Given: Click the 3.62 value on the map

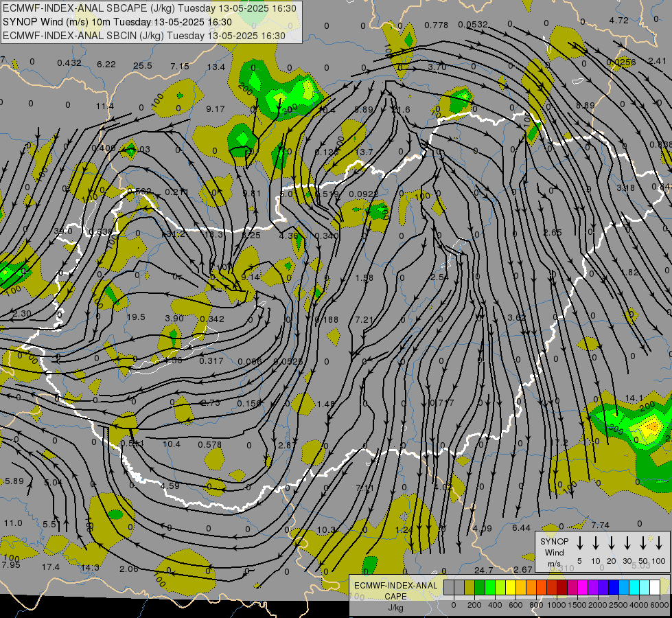Looking at the screenshot, I should click(x=516, y=317).
